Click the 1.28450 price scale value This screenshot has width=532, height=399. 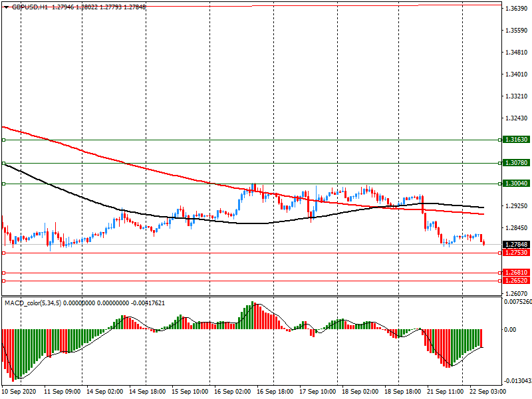tap(517, 228)
